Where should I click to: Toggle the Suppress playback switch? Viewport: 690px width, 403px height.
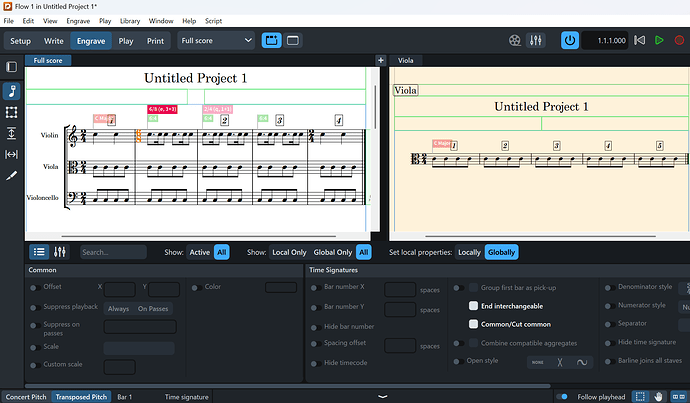(x=35, y=308)
